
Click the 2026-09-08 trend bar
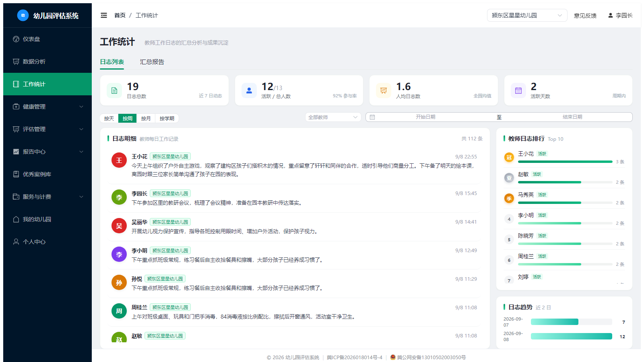(572, 336)
